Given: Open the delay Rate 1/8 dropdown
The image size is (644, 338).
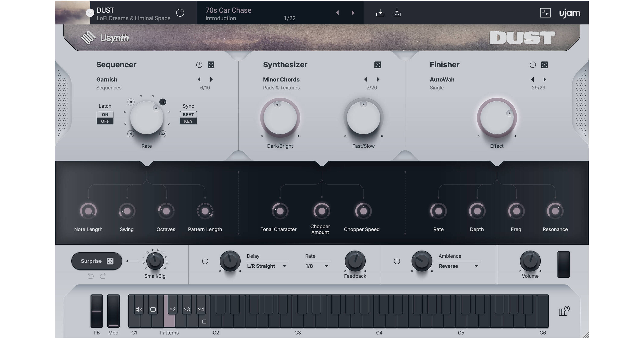Looking at the screenshot, I should [x=317, y=266].
